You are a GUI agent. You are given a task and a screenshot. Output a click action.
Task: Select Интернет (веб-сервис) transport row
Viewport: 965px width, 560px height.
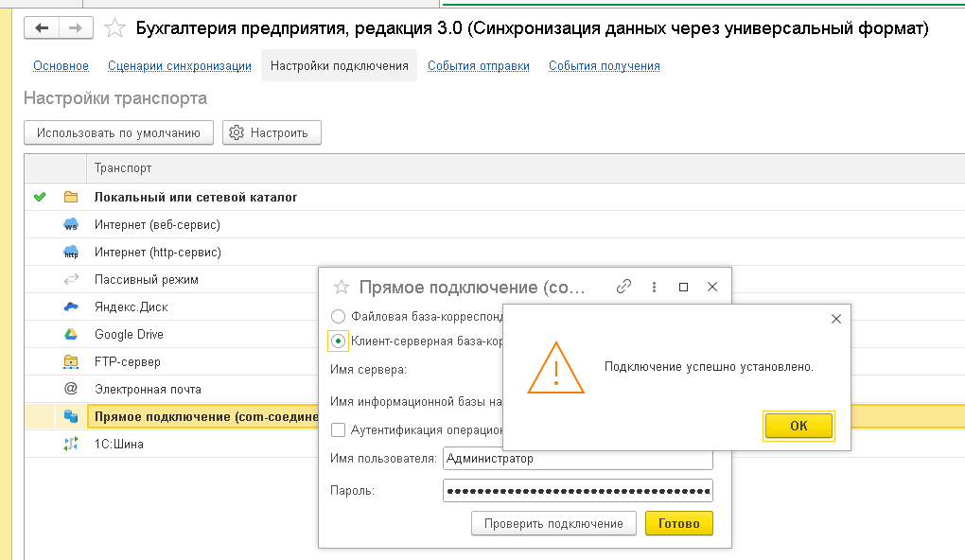pyautogui.click(x=495, y=224)
